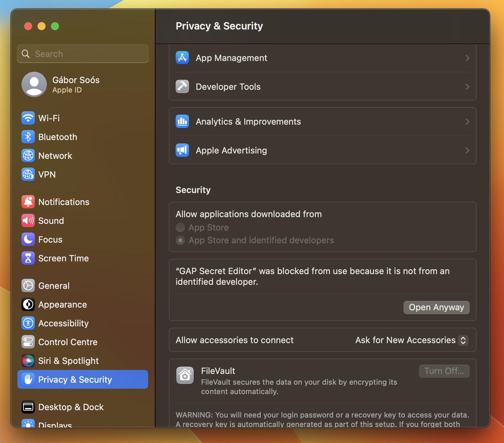The image size is (504, 443).
Task: Click the Search input field
Action: 83,54
